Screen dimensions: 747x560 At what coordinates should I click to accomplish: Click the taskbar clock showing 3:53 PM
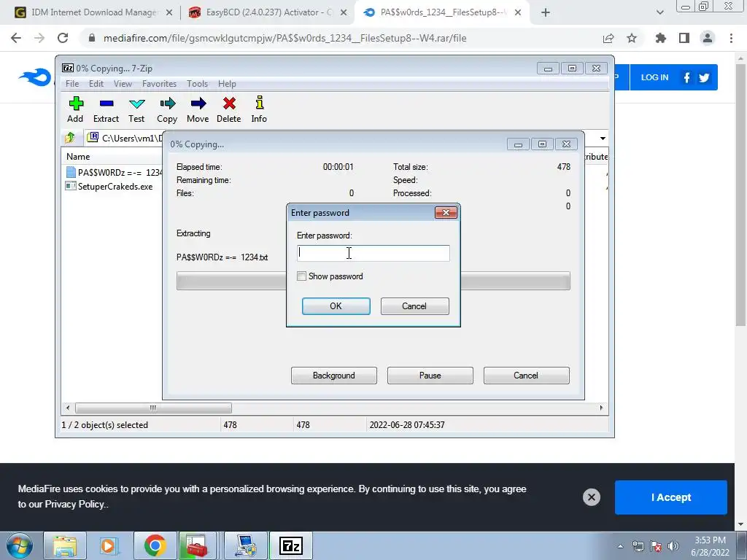[x=710, y=546]
